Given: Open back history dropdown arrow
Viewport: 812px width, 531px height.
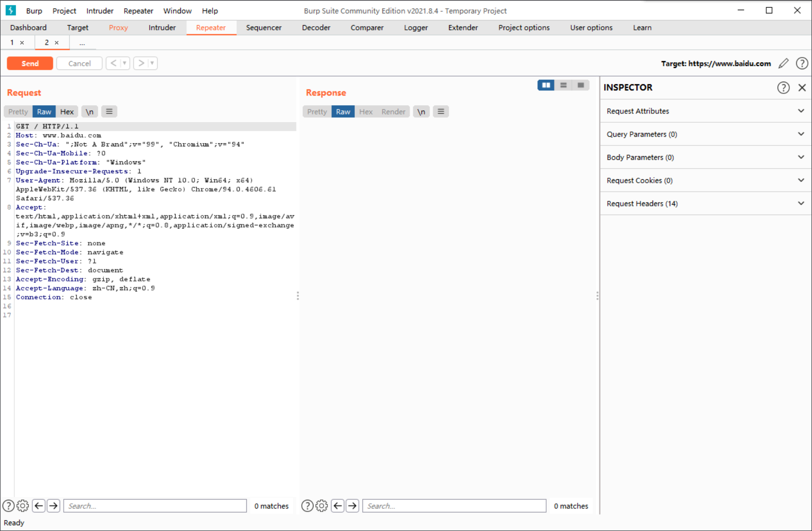Looking at the screenshot, I should point(125,63).
